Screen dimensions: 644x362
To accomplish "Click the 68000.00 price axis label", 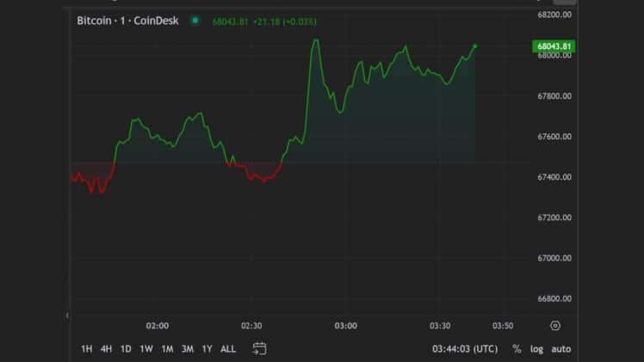I will tap(554, 56).
